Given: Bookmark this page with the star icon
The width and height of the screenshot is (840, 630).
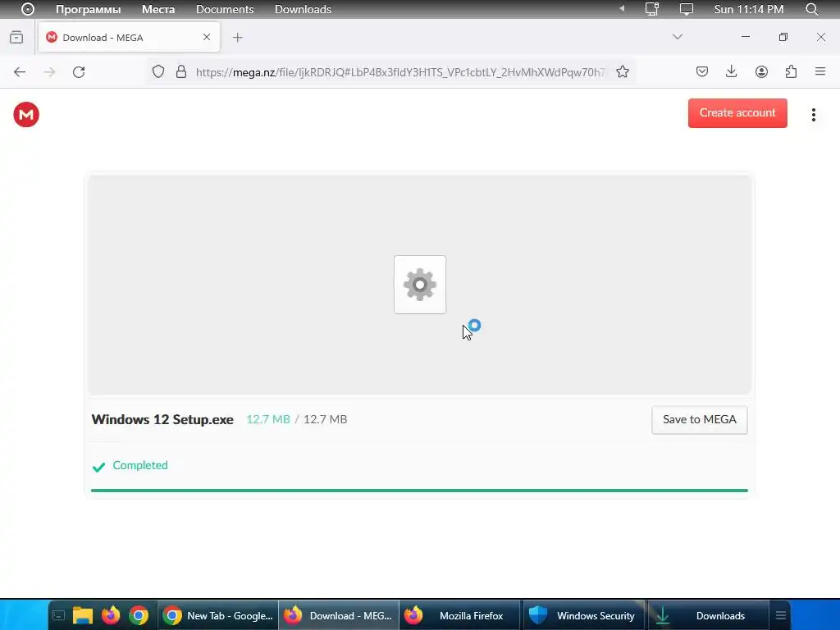Looking at the screenshot, I should [x=623, y=72].
